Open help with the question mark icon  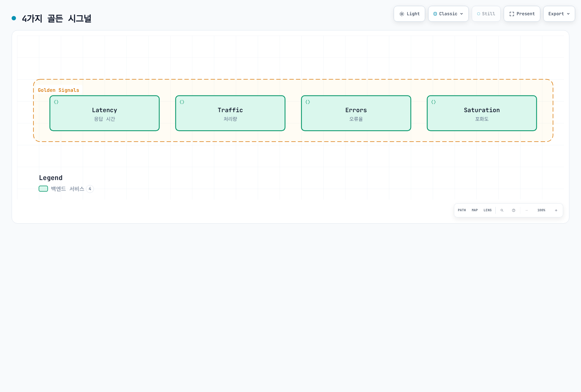513,210
